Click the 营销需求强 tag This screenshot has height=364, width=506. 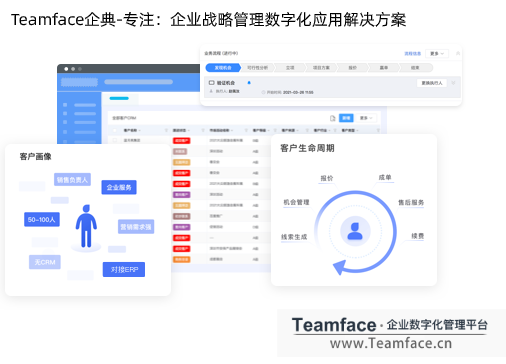pyautogui.click(x=136, y=227)
